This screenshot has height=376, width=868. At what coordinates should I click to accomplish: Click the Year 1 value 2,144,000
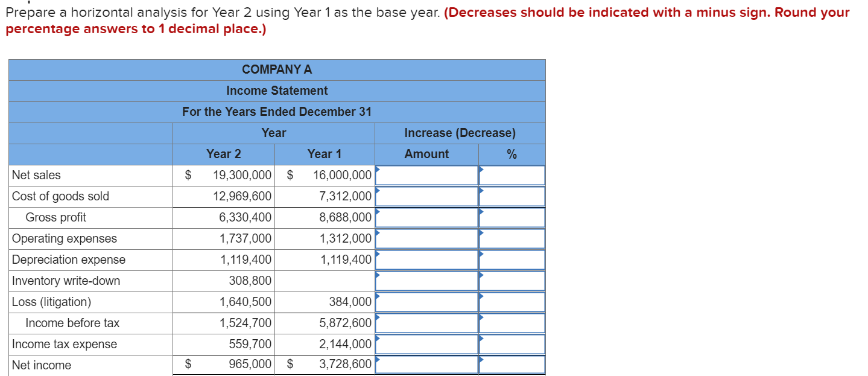tap(346, 344)
